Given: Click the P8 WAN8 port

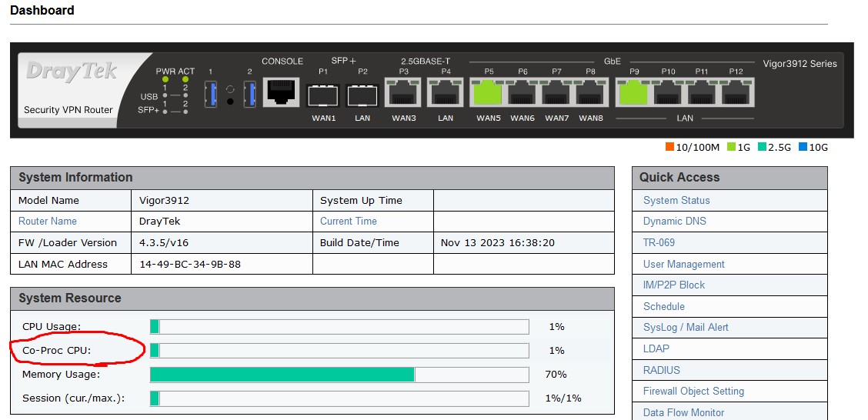Looking at the screenshot, I should tap(590, 93).
